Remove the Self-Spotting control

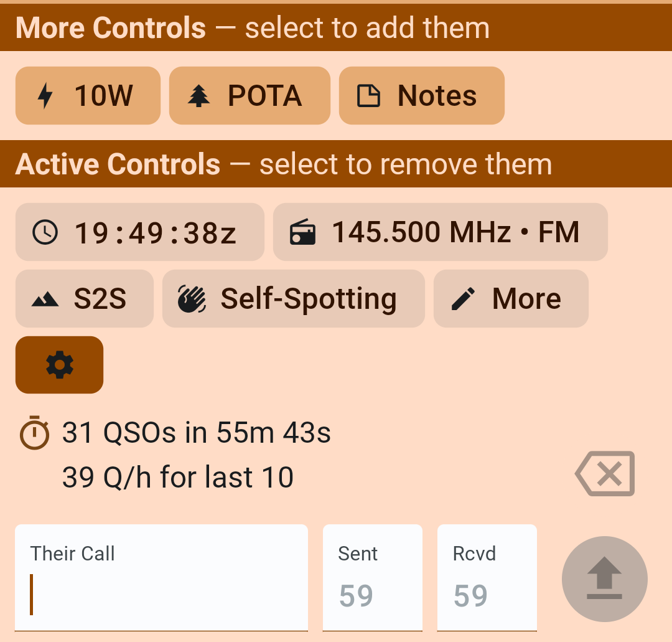[293, 299]
